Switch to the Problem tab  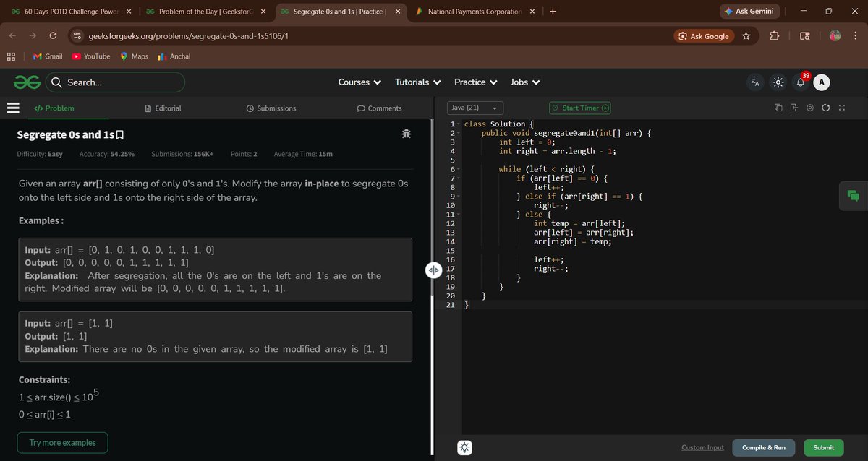click(x=54, y=108)
